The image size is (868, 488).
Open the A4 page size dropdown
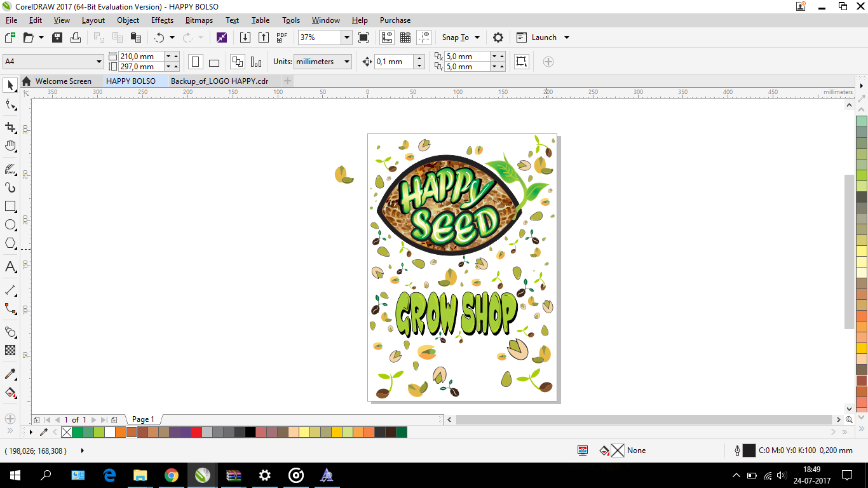pyautogui.click(x=99, y=62)
